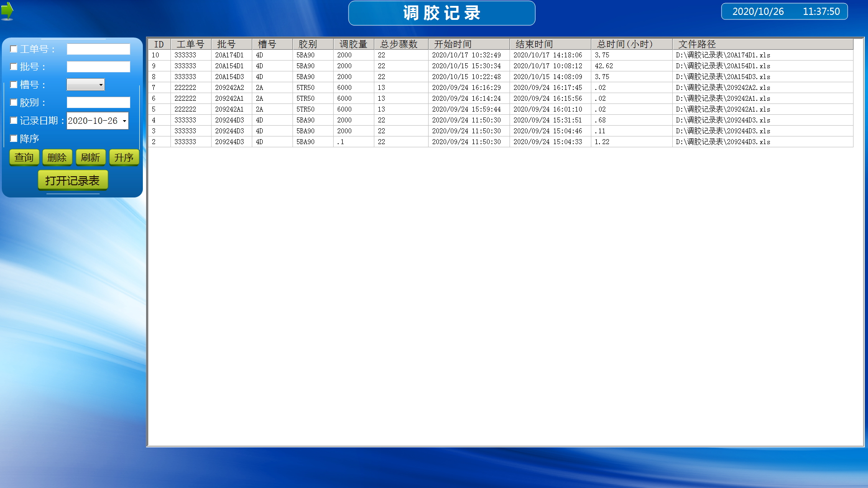Sort by the 开始时间 column header
868x488 pixels.
(468, 44)
